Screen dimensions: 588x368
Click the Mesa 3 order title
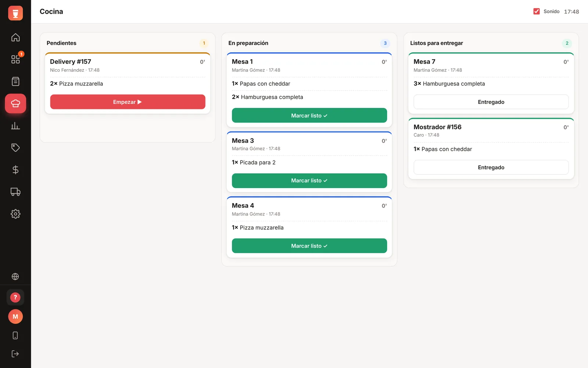pyautogui.click(x=243, y=141)
